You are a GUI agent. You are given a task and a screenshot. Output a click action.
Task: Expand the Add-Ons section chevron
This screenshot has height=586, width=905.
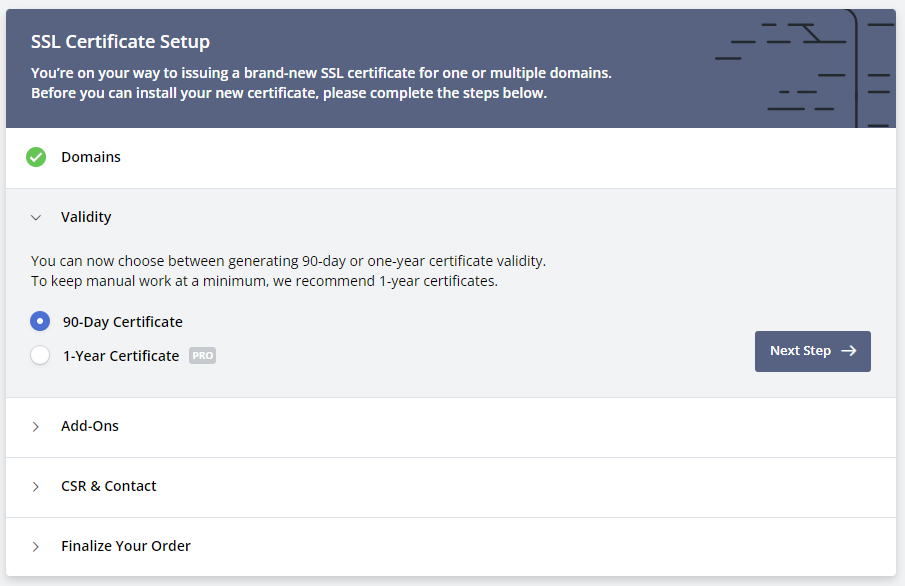[36, 427]
